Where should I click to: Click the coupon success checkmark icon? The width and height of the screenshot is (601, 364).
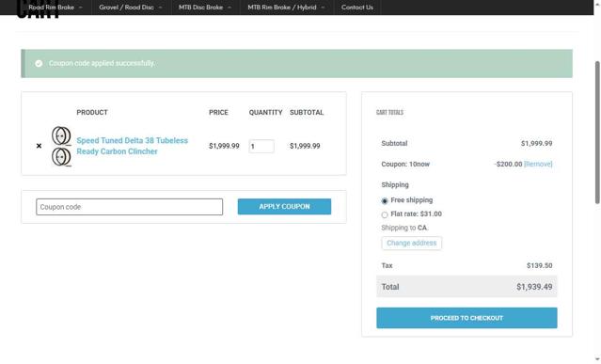(x=39, y=63)
